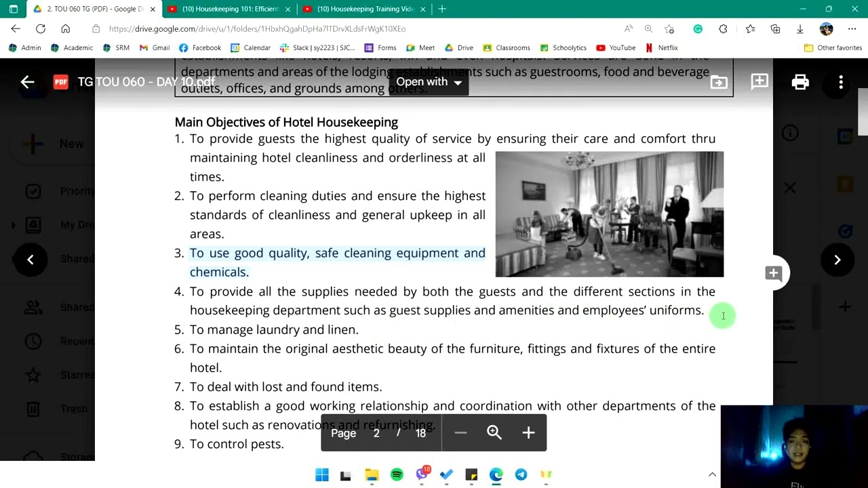868x488 pixels.
Task: Show hidden system tray icons
Action: pyautogui.click(x=712, y=474)
